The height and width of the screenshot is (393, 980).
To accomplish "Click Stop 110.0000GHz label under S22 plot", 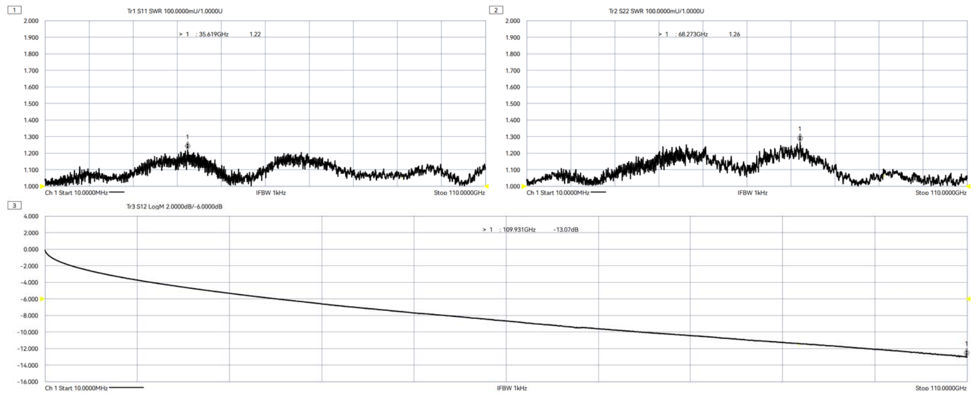I will click(941, 192).
